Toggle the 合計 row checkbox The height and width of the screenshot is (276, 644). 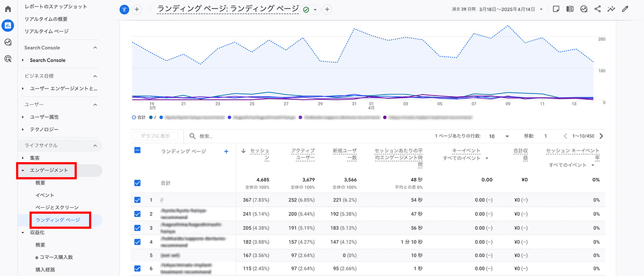pyautogui.click(x=137, y=183)
